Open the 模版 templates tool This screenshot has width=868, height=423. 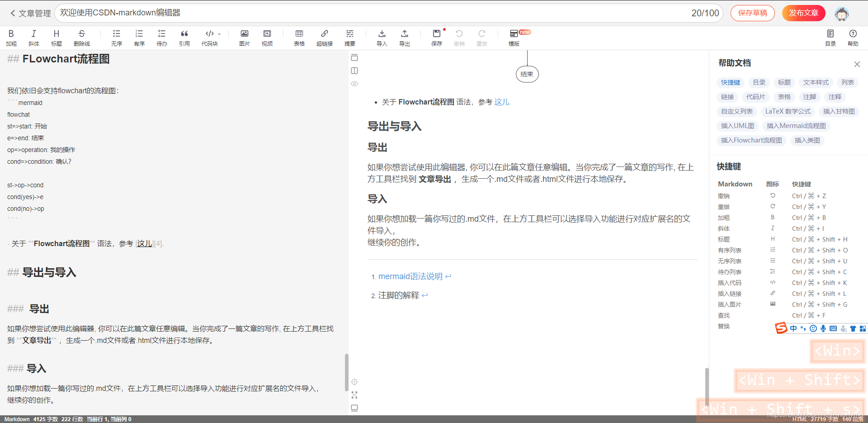pos(514,38)
